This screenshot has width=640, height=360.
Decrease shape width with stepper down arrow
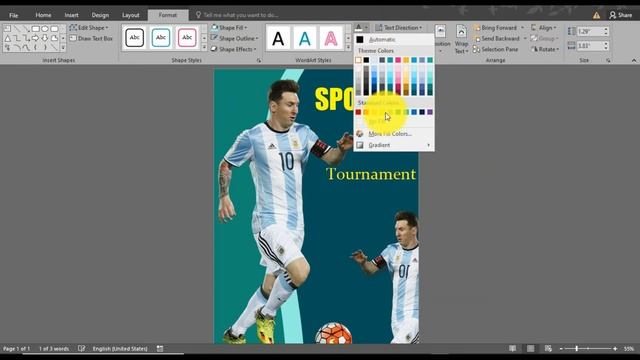[606, 48]
